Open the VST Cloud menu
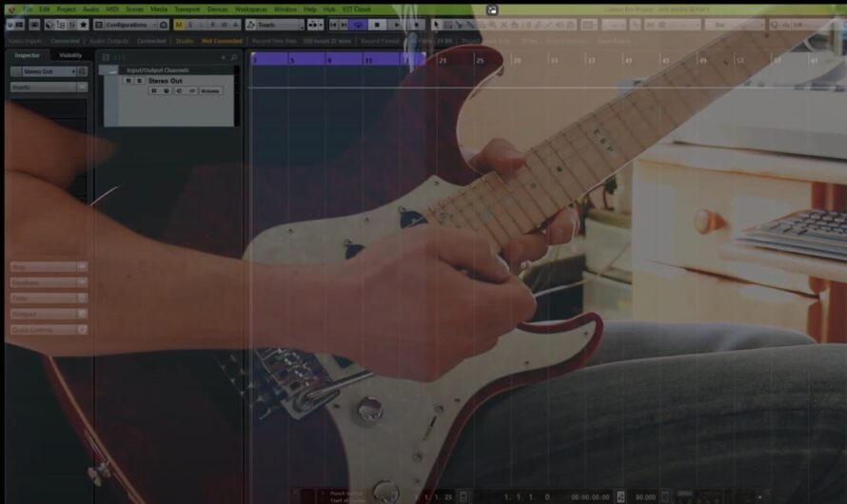The height and width of the screenshot is (504, 847). coord(356,10)
